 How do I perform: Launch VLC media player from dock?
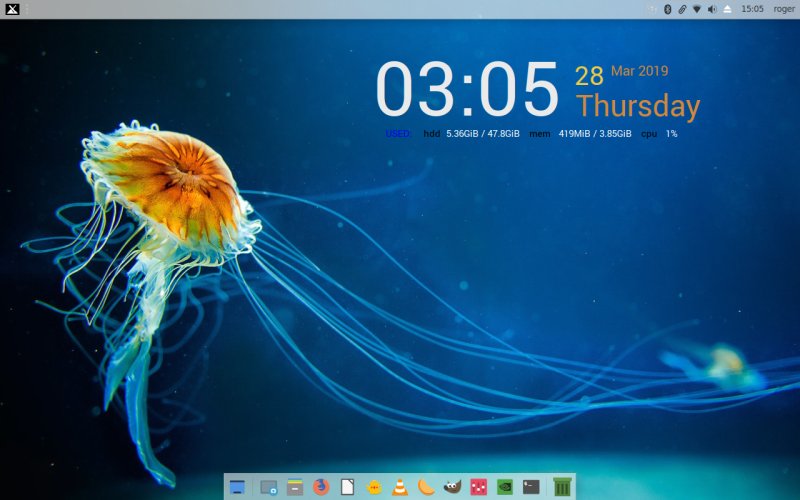pyautogui.click(x=400, y=487)
